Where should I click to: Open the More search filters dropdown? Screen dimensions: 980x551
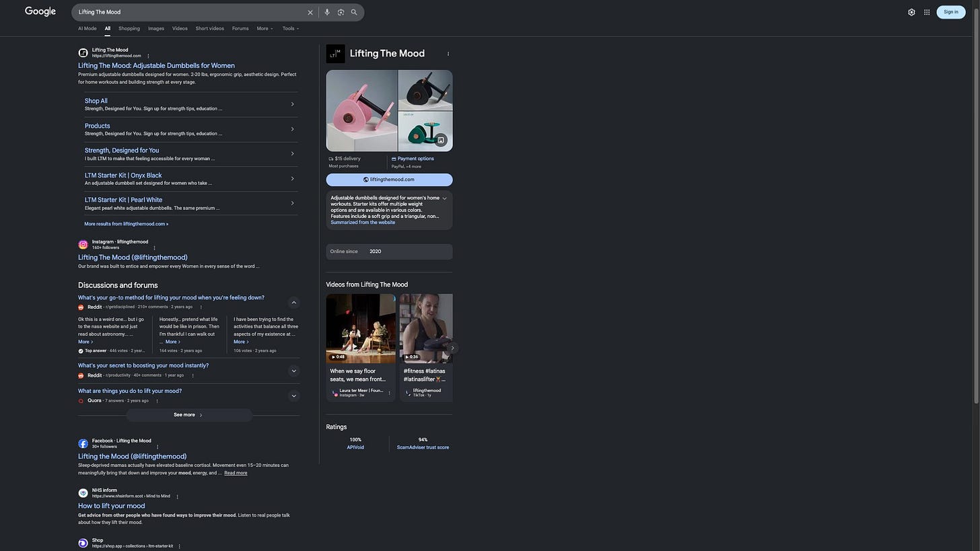click(x=265, y=28)
